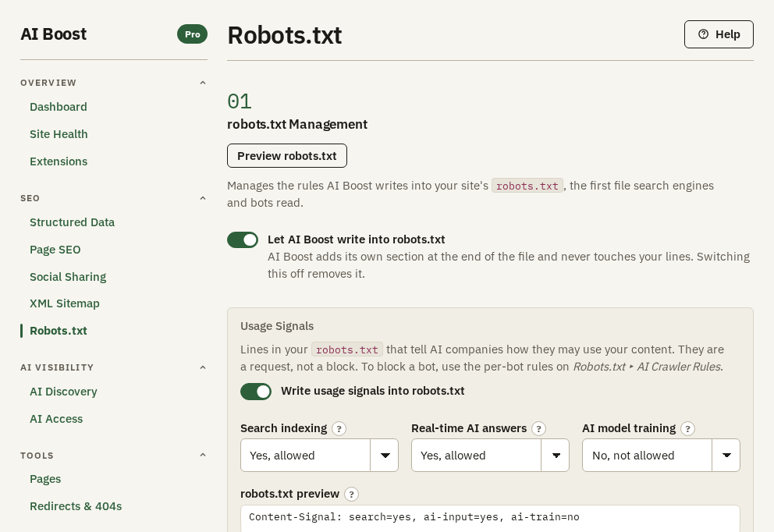
Task: Click the 'Usage Signals' panel heading
Action: (x=277, y=326)
